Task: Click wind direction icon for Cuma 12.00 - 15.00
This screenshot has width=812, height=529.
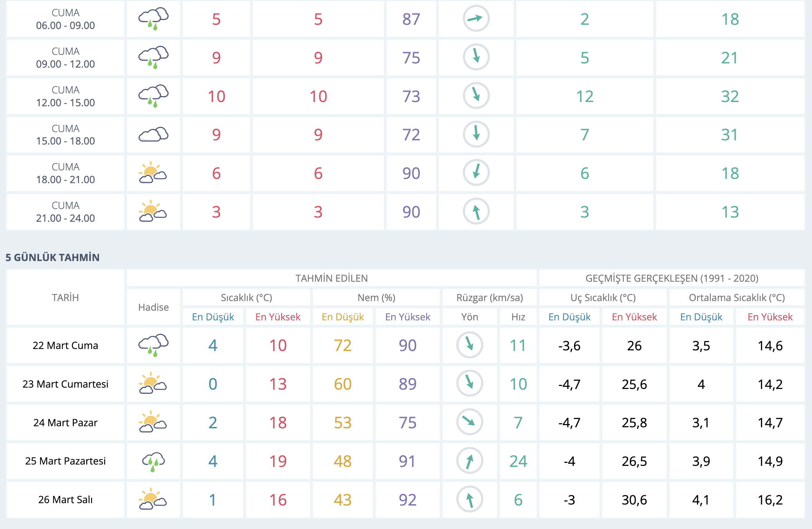Action: click(476, 96)
